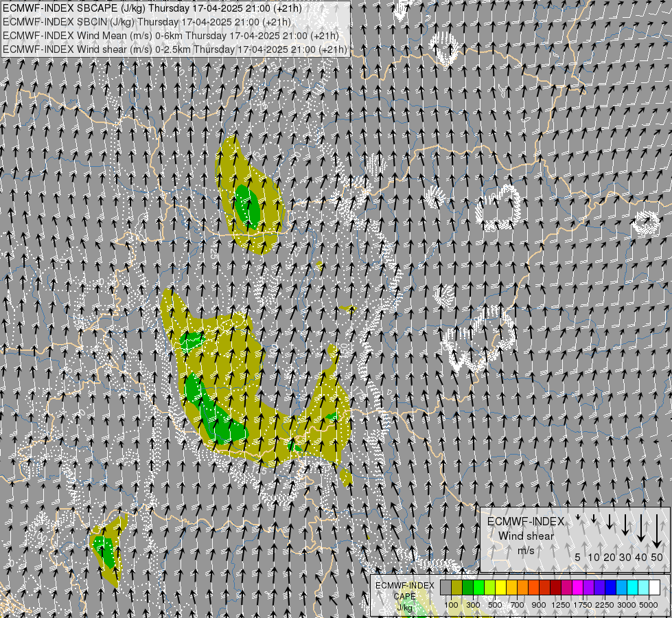Click the '2250' CAPE scale value

tap(605, 605)
